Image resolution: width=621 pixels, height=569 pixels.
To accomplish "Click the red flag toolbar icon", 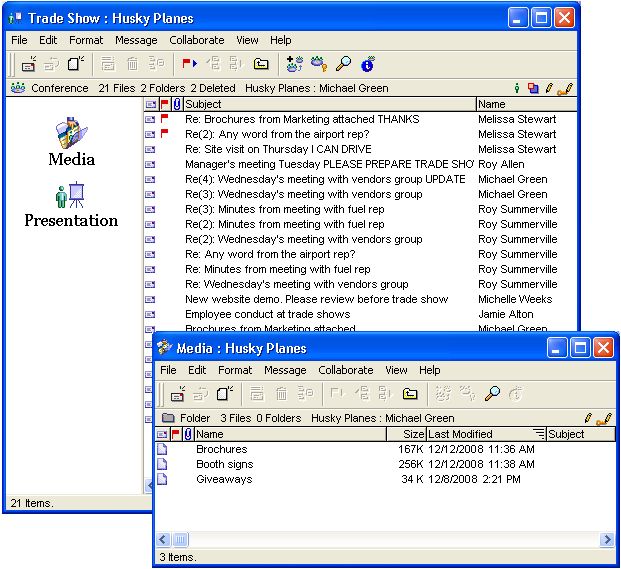I will click(187, 65).
